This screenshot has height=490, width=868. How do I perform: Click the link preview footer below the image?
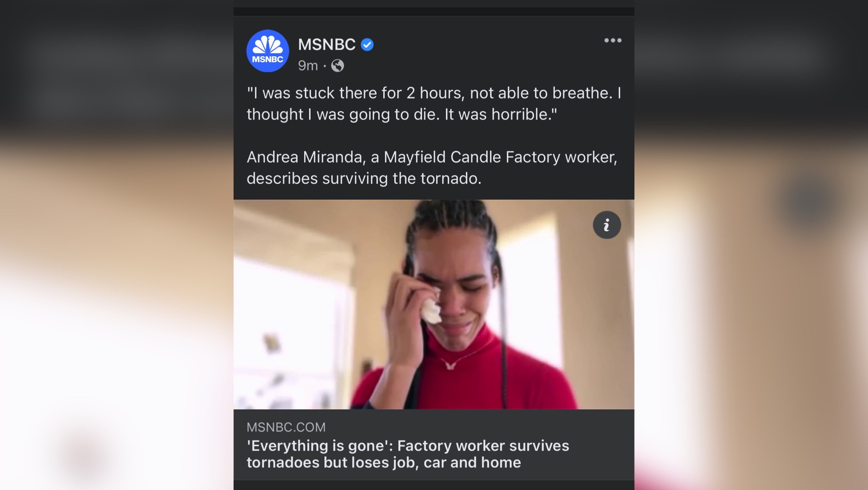[434, 445]
